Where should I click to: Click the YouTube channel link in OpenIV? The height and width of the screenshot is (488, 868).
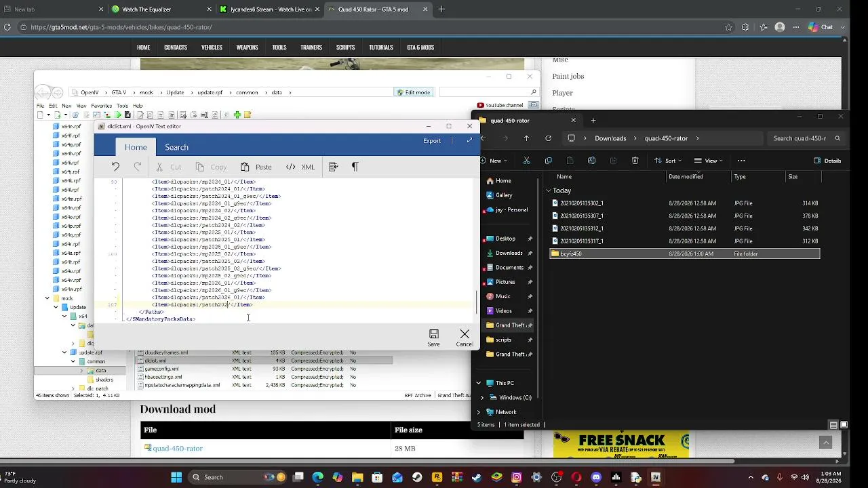pos(500,105)
